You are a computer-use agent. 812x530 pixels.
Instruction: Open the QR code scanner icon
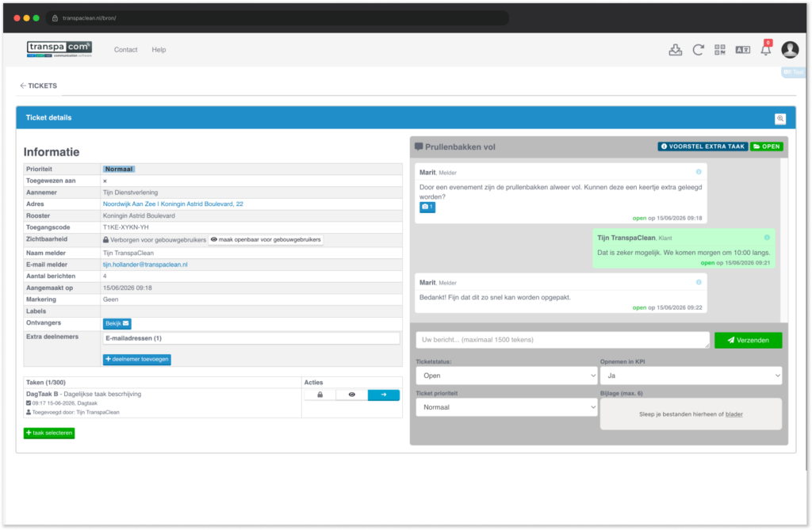coord(720,50)
